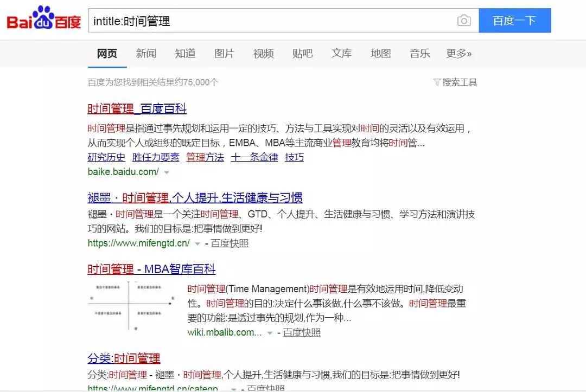This screenshot has height=392, width=586.
Task: Expand dropdown arrow next to www.mifengtd.cn
Action: (198, 243)
